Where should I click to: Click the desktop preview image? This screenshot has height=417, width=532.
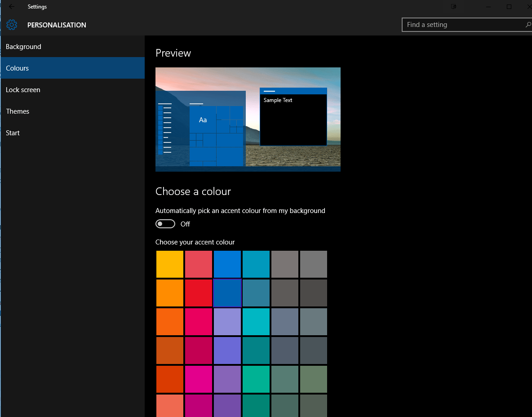coord(248,120)
